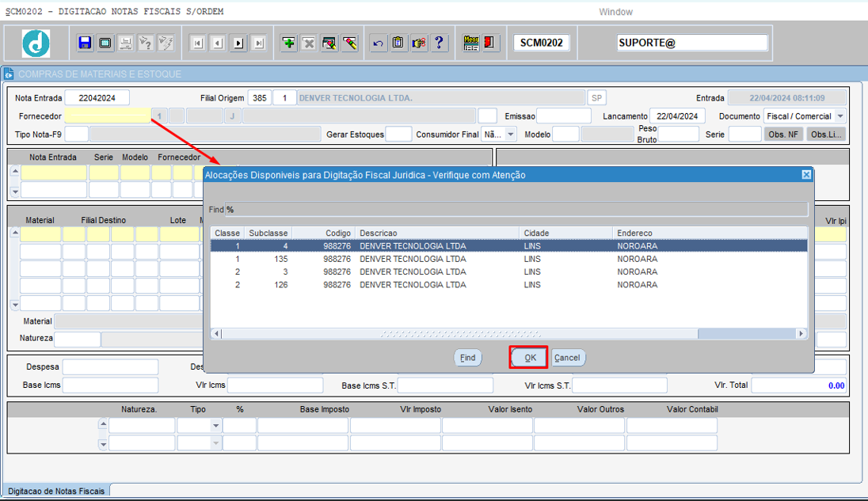
Task: Click the undo arrow toolbar icon
Action: point(378,43)
